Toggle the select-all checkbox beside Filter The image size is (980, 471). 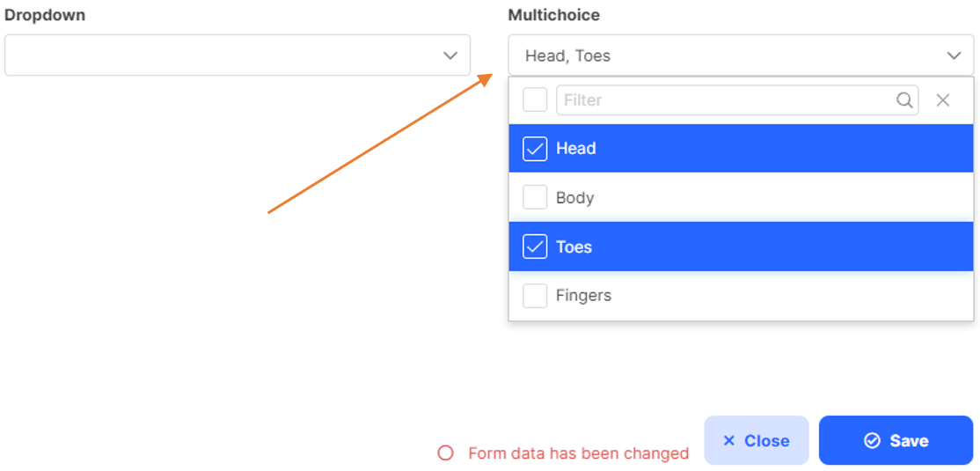(x=535, y=99)
